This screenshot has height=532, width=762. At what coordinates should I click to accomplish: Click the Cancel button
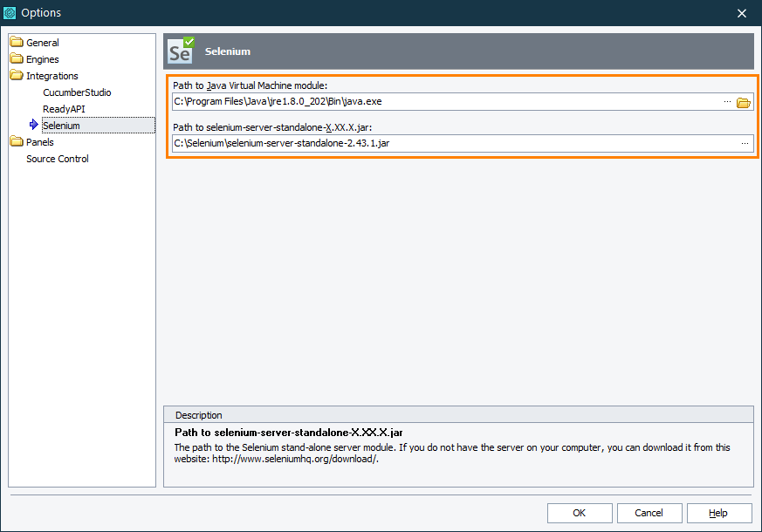click(x=649, y=513)
